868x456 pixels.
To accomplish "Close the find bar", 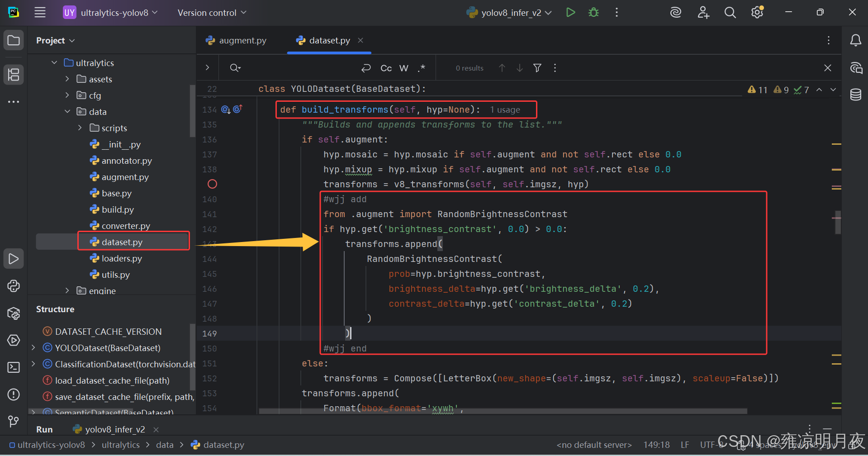I will click(828, 68).
